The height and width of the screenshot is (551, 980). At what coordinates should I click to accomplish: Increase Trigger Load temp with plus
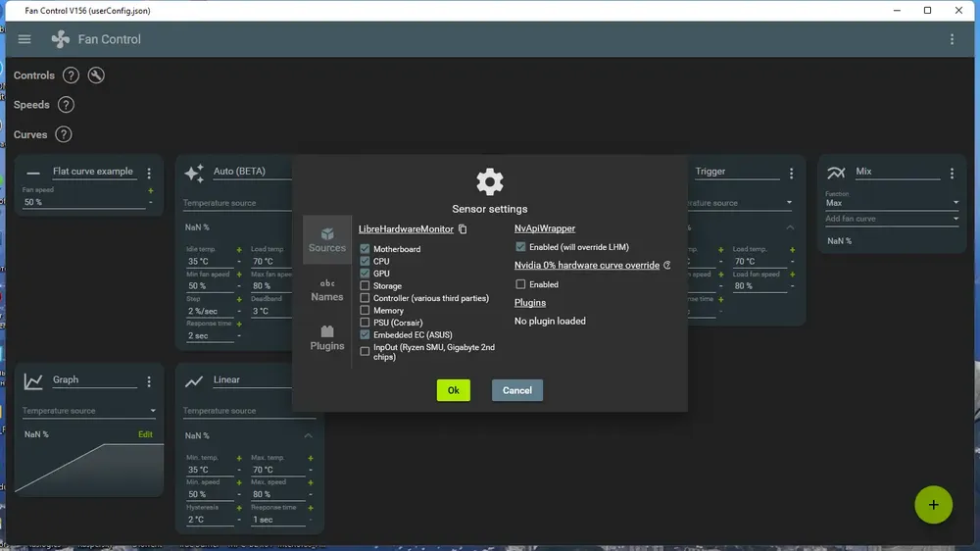(793, 250)
